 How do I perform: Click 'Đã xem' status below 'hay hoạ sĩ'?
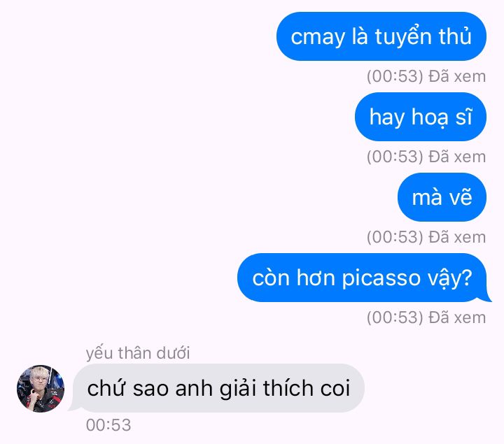pyautogui.click(x=457, y=157)
